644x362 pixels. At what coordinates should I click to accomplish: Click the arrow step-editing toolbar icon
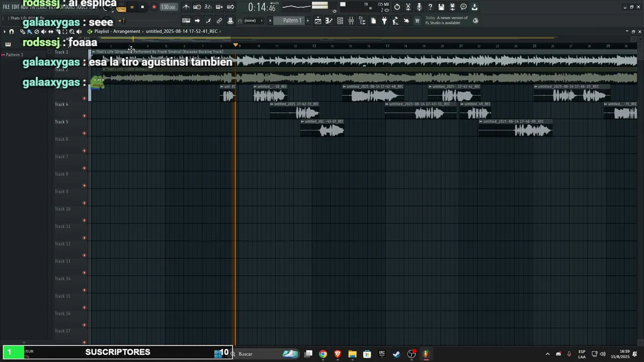197,21
